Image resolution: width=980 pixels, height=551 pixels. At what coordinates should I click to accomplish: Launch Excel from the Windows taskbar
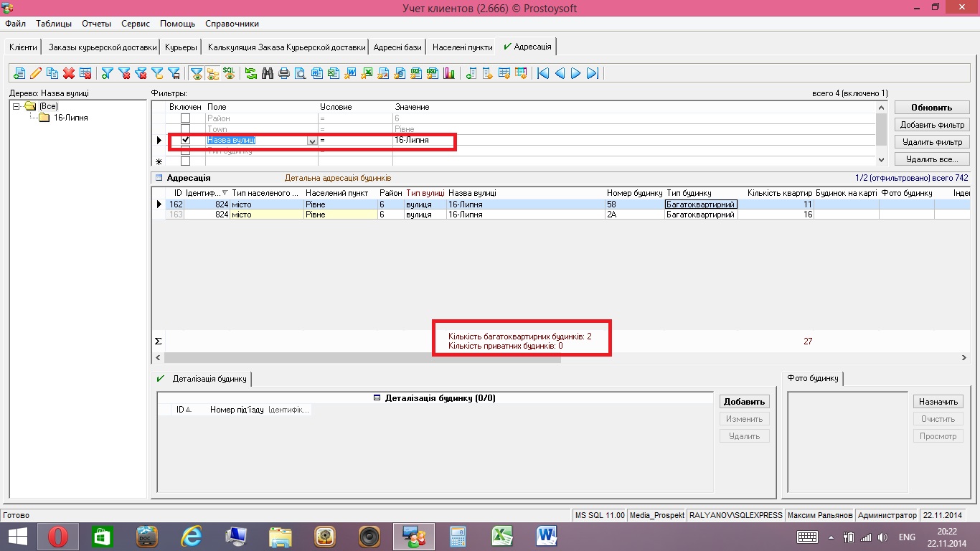pyautogui.click(x=501, y=536)
